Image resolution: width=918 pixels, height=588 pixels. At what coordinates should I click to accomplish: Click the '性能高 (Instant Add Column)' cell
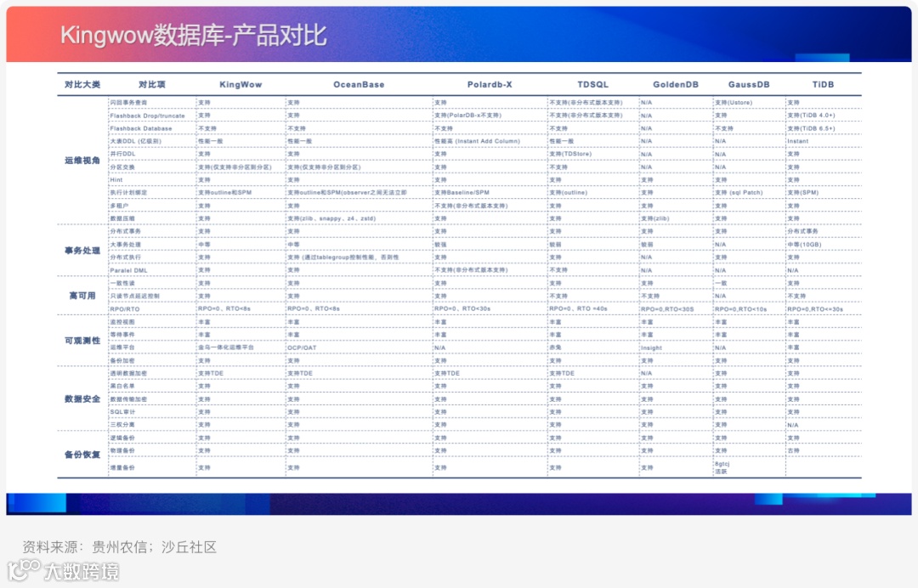tap(477, 141)
